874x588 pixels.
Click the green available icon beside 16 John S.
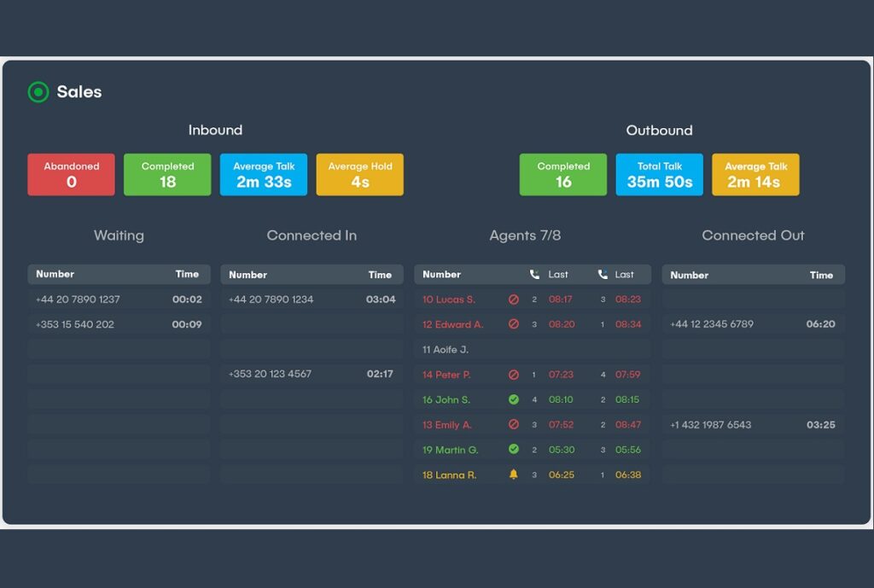pos(515,399)
